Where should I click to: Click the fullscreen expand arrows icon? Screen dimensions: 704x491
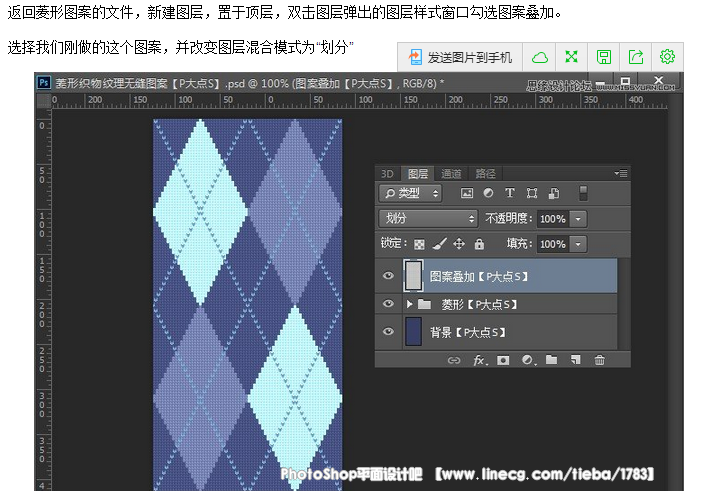pos(571,57)
